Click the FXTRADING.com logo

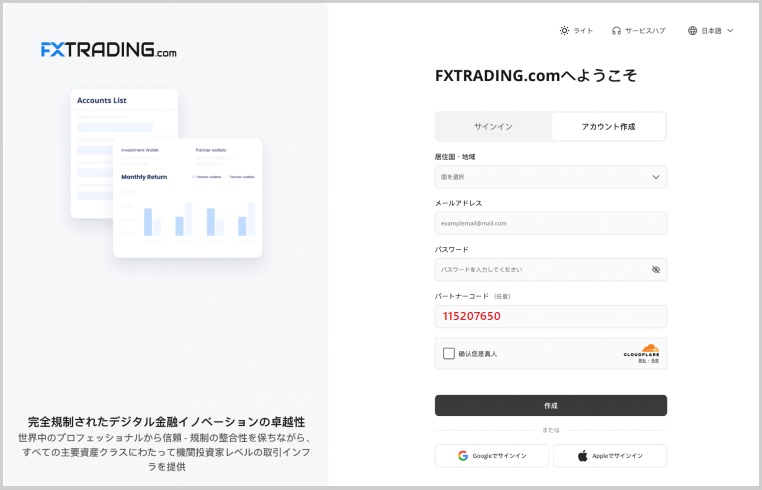pyautogui.click(x=108, y=50)
